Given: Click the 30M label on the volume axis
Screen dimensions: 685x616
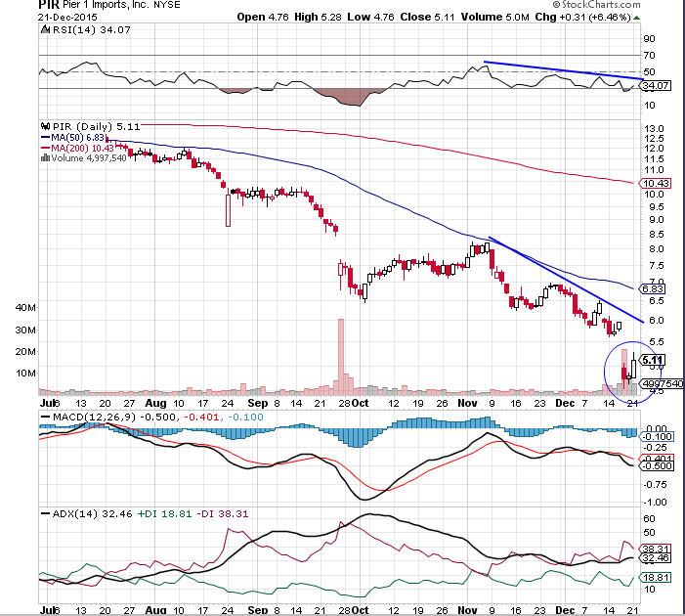Looking at the screenshot, I should click(x=25, y=330).
